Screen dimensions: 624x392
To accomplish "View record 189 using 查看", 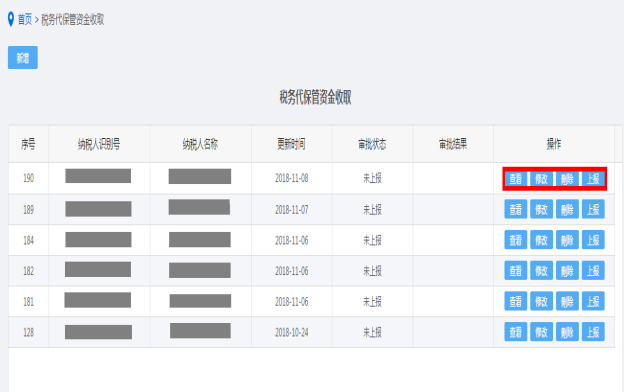I will coord(516,209).
